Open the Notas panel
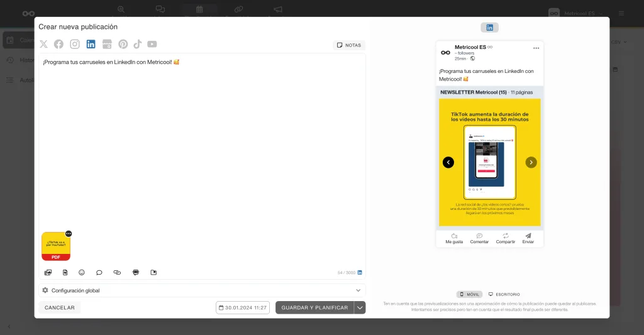Image resolution: width=644 pixels, height=335 pixels. (348, 45)
